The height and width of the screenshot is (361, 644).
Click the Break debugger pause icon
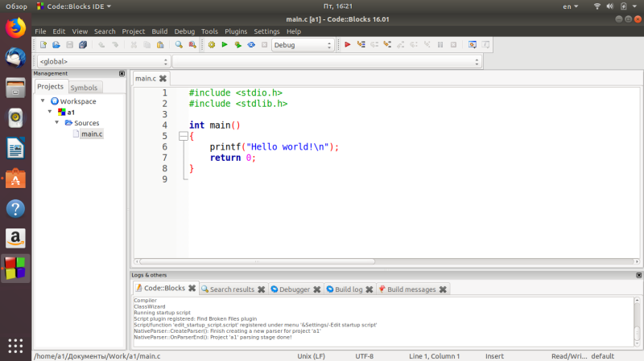[x=440, y=45]
